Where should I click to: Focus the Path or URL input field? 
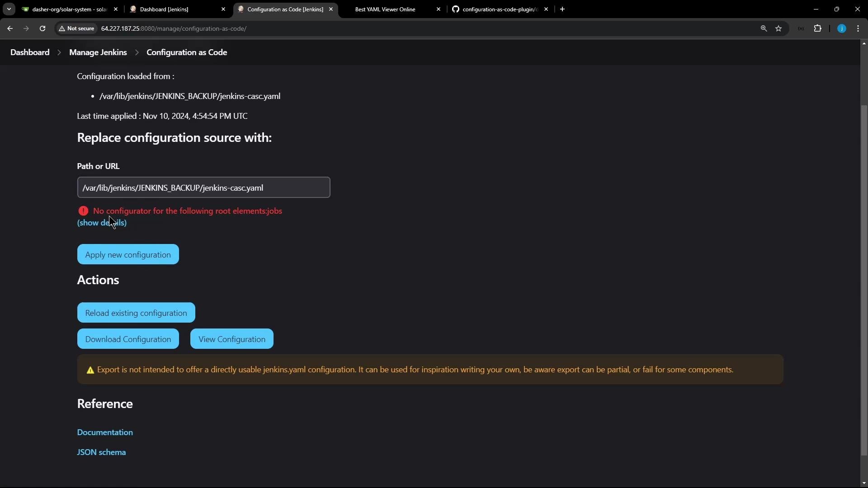(x=203, y=188)
